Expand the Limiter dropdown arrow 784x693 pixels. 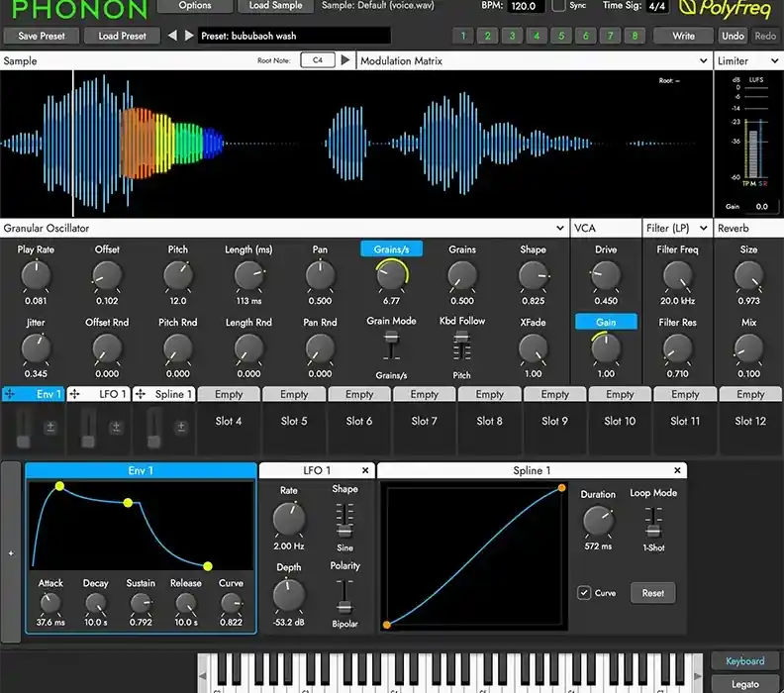(774, 60)
